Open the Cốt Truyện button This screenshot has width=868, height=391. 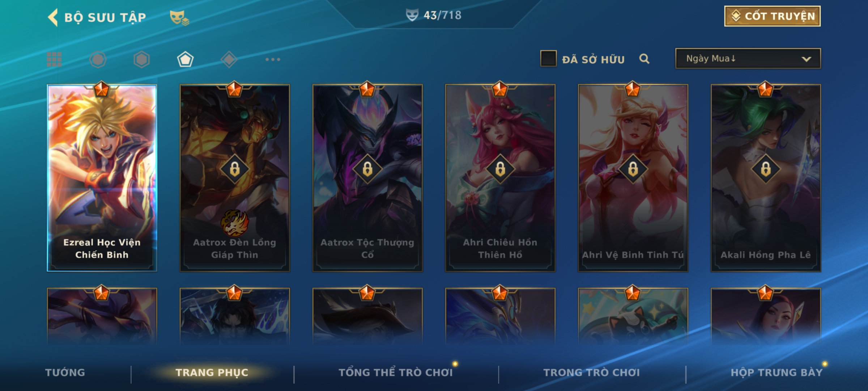tap(772, 16)
